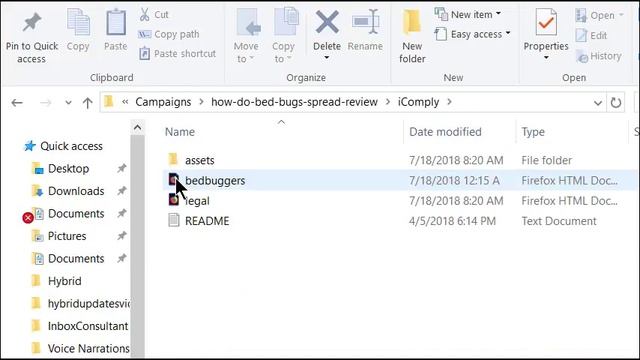
Task: Click the README document icon
Action: [174, 220]
